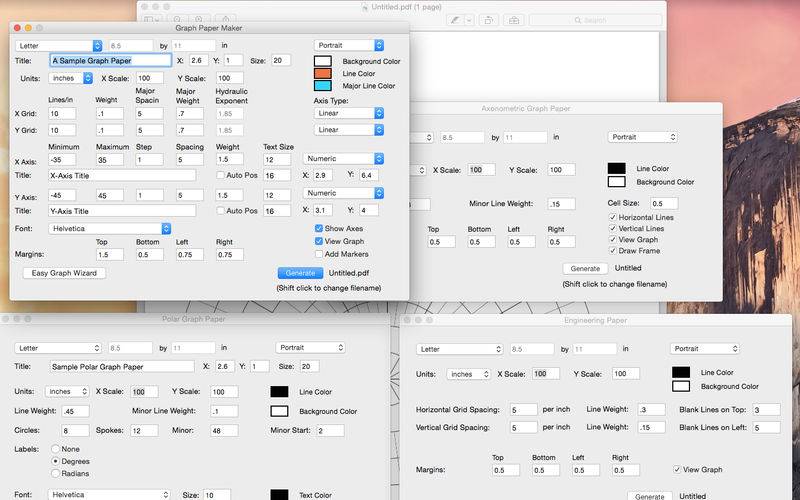Pick the white Background Color swatch in Graph Paper Maker
Viewport: 800px width, 500px height.
pos(323,61)
